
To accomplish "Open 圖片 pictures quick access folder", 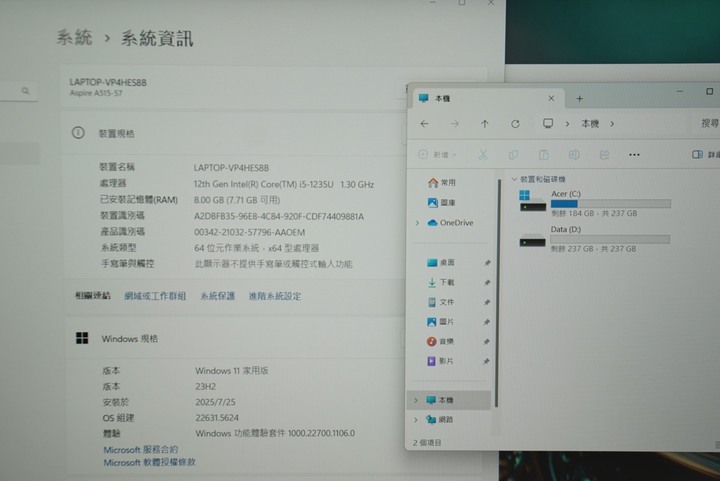I will pos(441,322).
